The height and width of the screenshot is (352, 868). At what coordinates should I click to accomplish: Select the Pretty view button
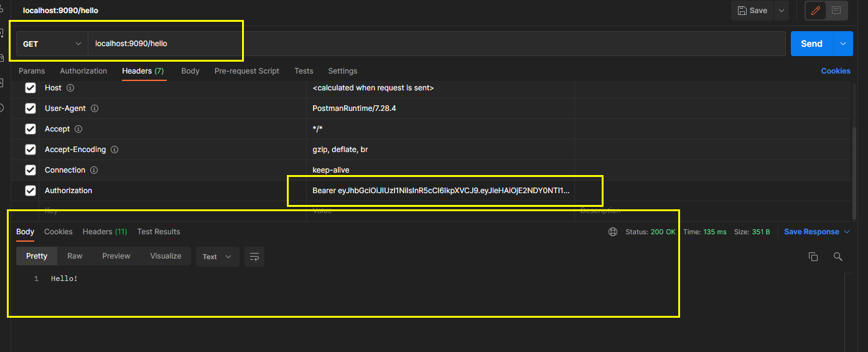coord(37,256)
